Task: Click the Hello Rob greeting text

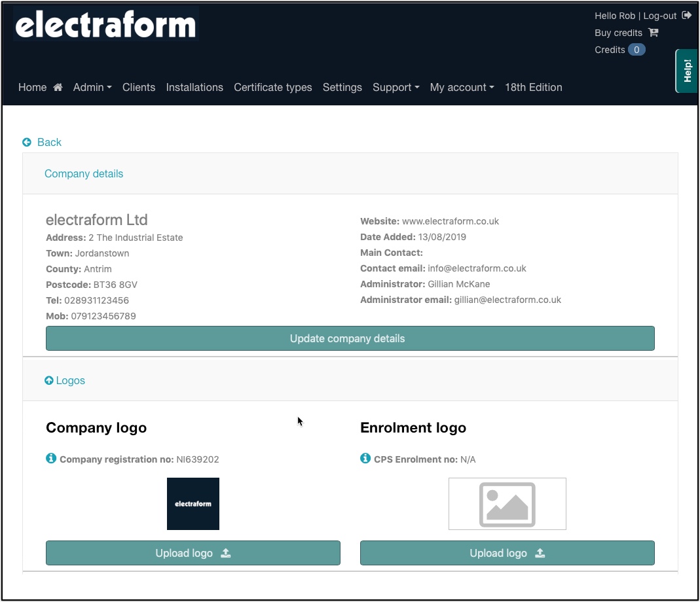Action: pyautogui.click(x=615, y=16)
